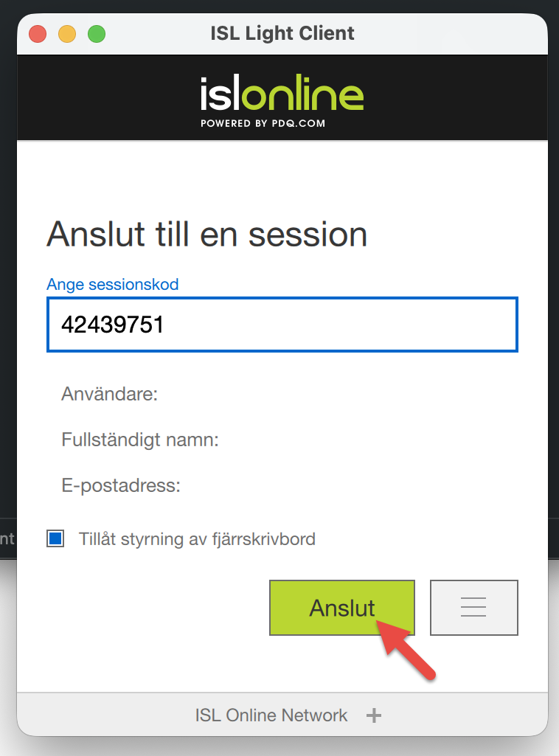Image resolution: width=559 pixels, height=756 pixels.
Task: Open the hamburger menu next to Anslut
Action: click(473, 607)
